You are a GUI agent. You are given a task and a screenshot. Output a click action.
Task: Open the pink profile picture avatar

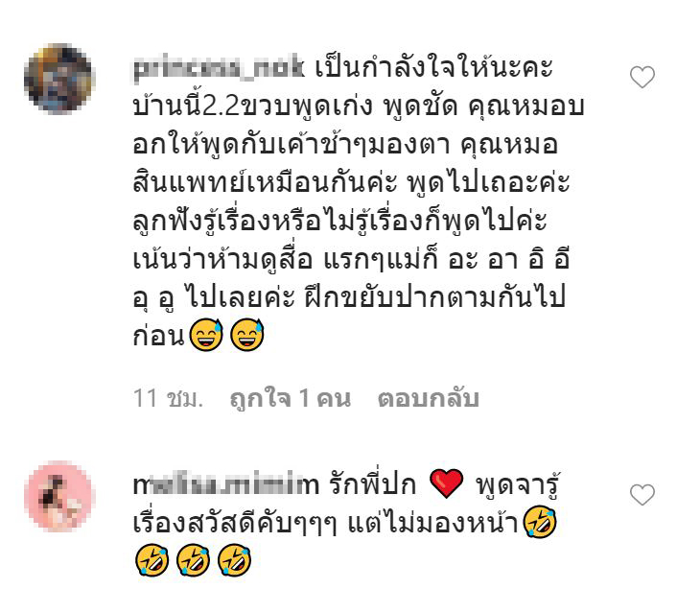pos(58,496)
